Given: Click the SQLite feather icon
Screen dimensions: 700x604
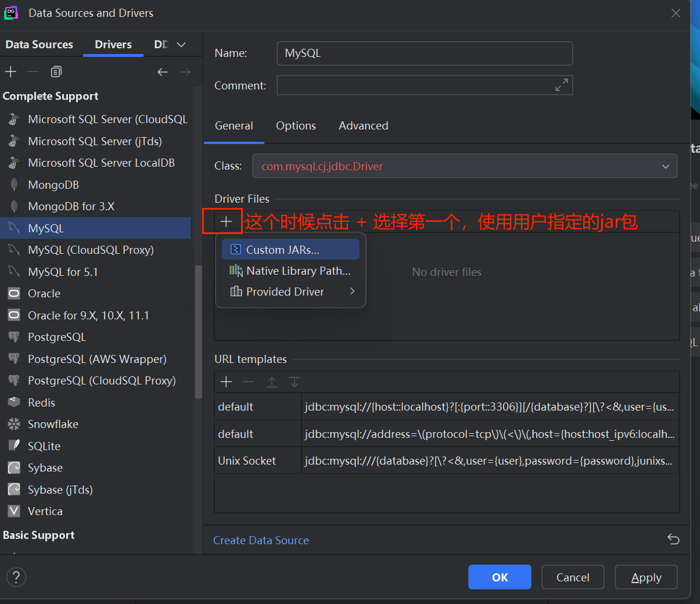Looking at the screenshot, I should [x=14, y=446].
